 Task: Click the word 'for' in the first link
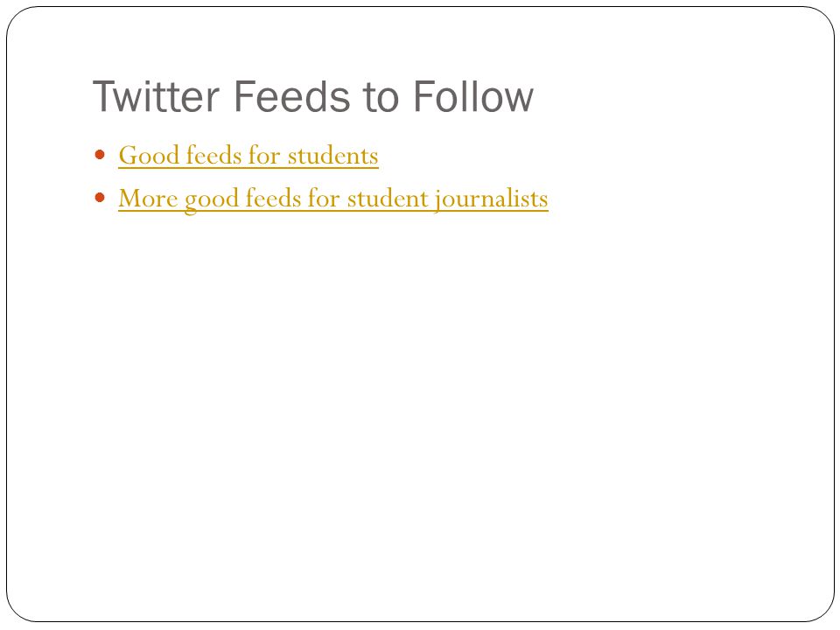264,156
